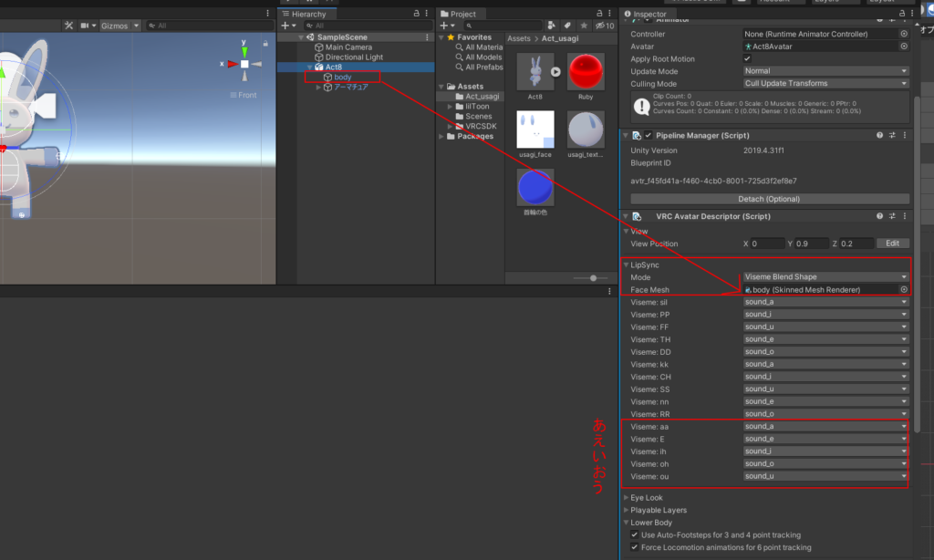The image size is (934, 560).
Task: Select the blue material sphere thumbnail
Action: (x=534, y=187)
